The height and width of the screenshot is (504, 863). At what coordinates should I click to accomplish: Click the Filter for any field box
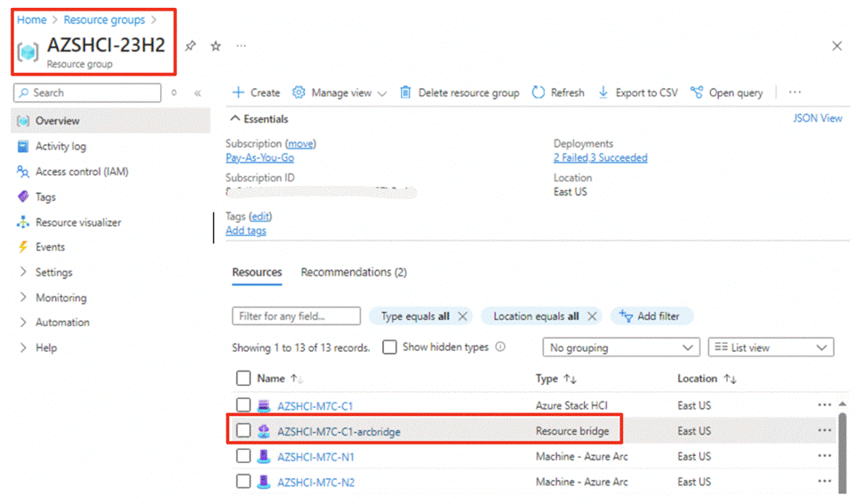[x=296, y=316]
